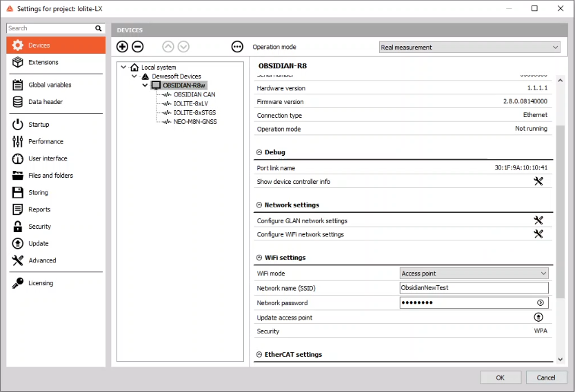Open Configure GLAN network settings tool icon
Screen dimensions: 575x392
pos(538,220)
